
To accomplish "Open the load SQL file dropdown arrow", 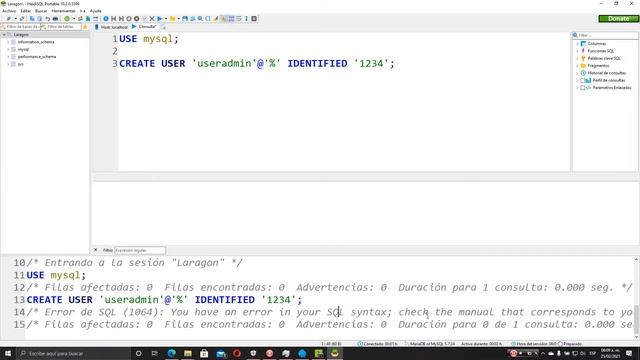I will click(179, 19).
